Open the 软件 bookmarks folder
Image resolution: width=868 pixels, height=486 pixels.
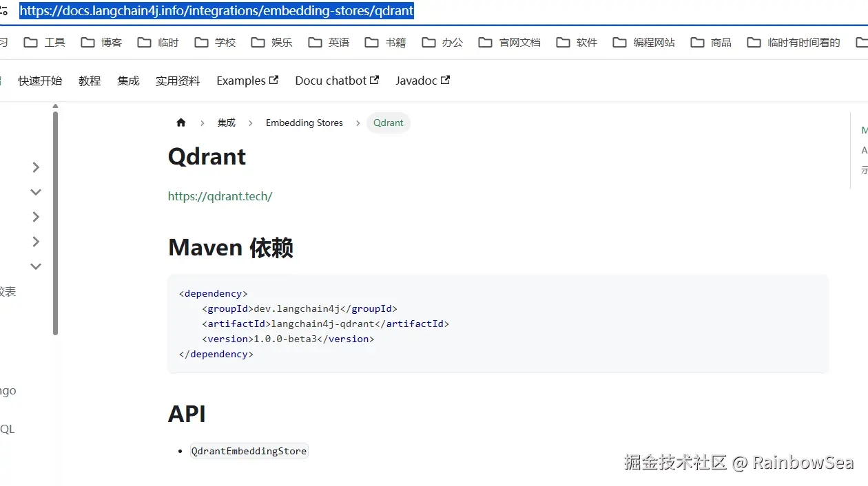click(577, 43)
